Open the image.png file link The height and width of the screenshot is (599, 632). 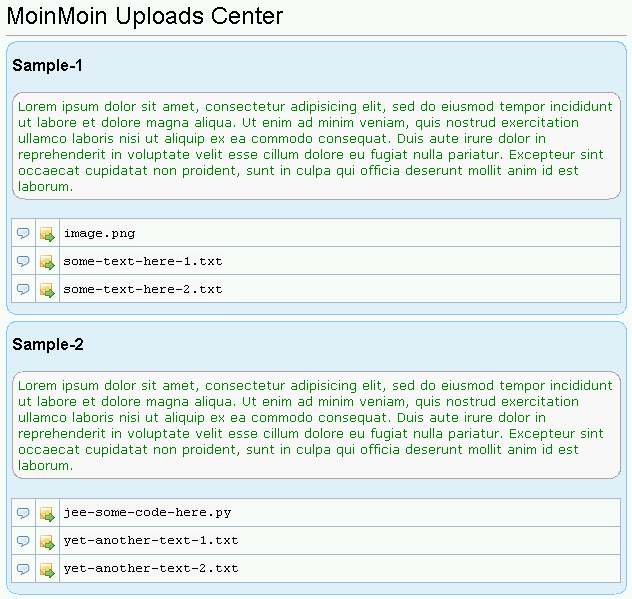point(99,233)
